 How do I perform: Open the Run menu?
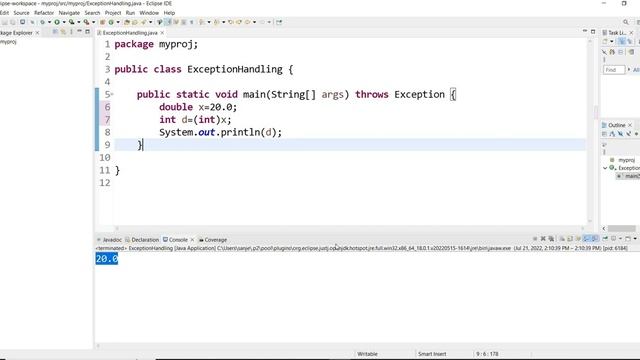[x=130, y=13]
